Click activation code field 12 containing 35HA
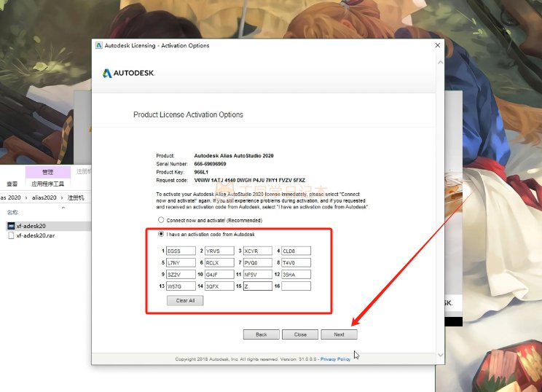The image size is (542, 392). 296,275
